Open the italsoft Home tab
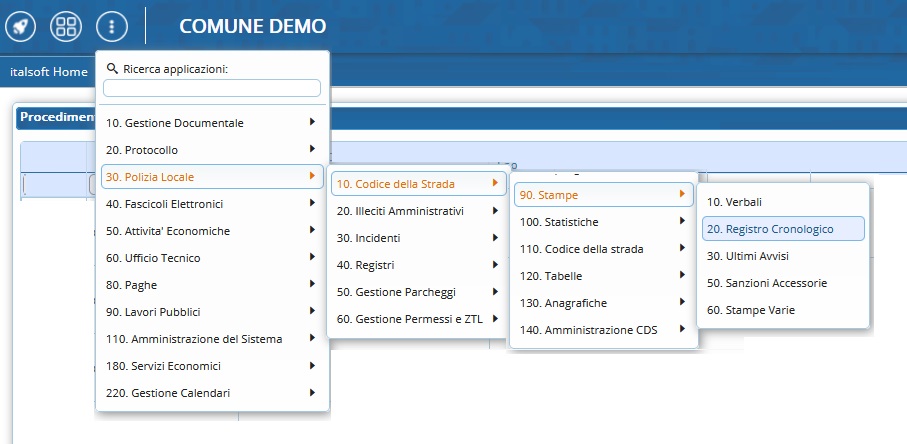This screenshot has height=444, width=907. tap(49, 72)
